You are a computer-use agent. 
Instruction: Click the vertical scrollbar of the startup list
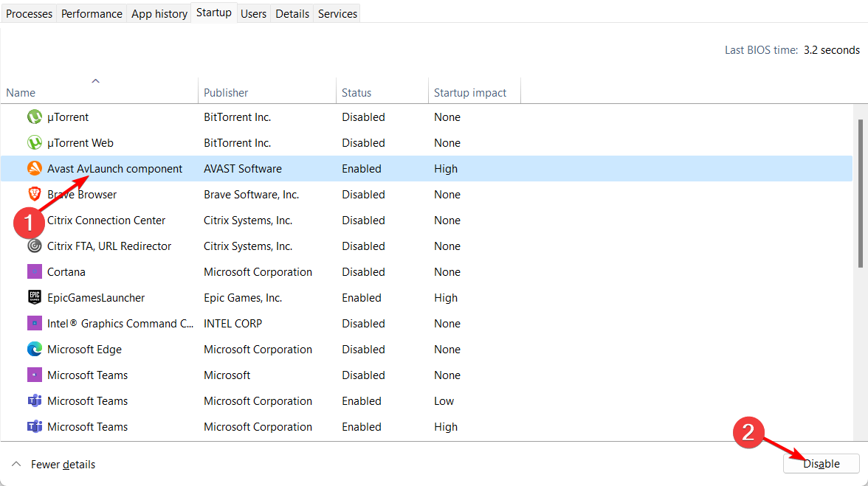pyautogui.click(x=860, y=192)
